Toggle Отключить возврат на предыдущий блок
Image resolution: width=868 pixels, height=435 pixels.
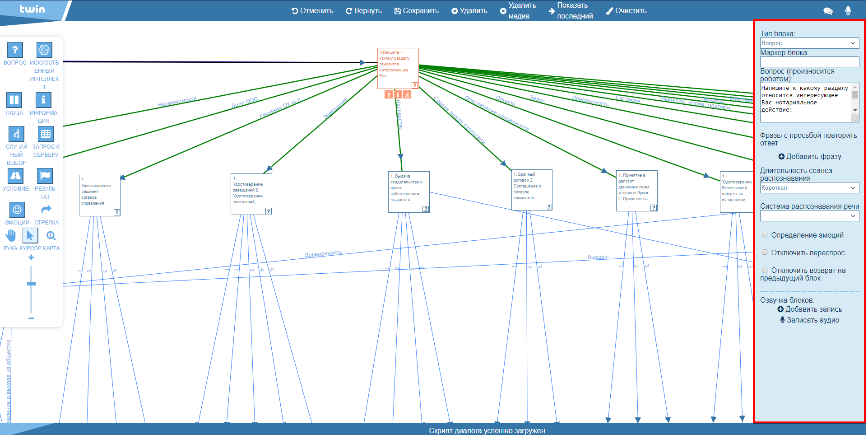(765, 270)
